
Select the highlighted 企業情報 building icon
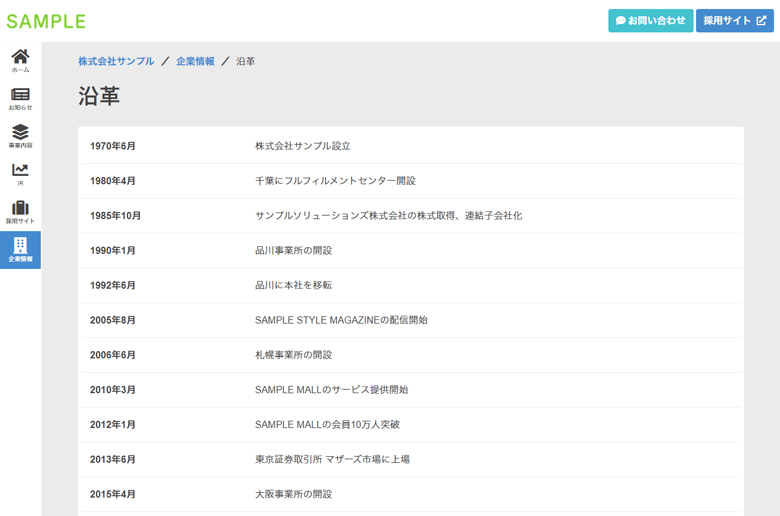pos(20,250)
